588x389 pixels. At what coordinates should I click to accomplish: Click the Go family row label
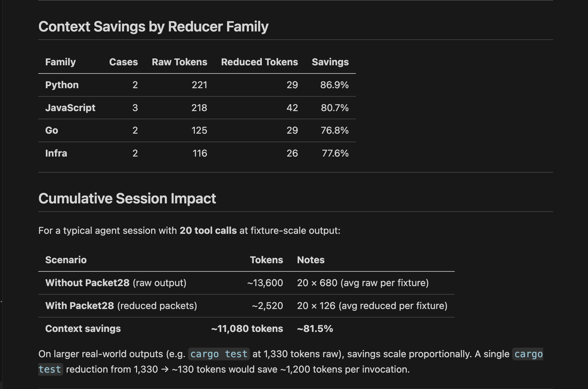point(52,130)
